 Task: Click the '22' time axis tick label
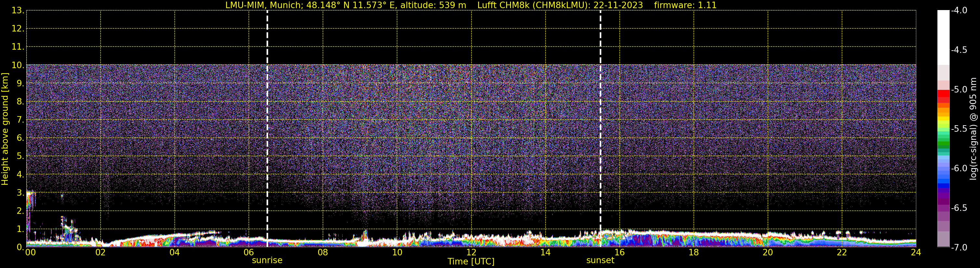pyautogui.click(x=842, y=252)
